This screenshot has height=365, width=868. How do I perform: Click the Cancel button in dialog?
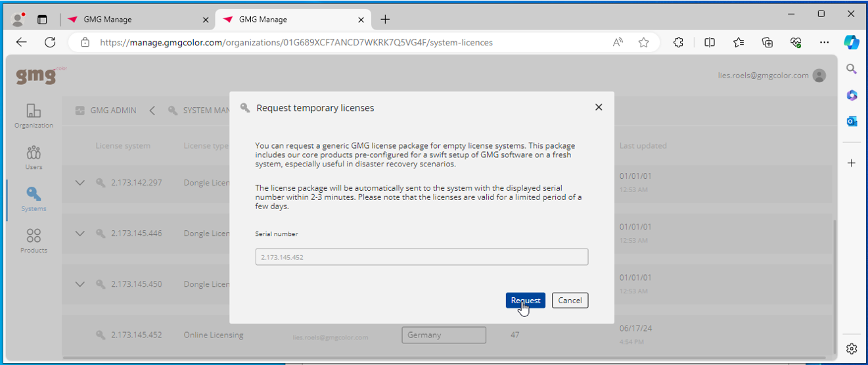coord(570,300)
